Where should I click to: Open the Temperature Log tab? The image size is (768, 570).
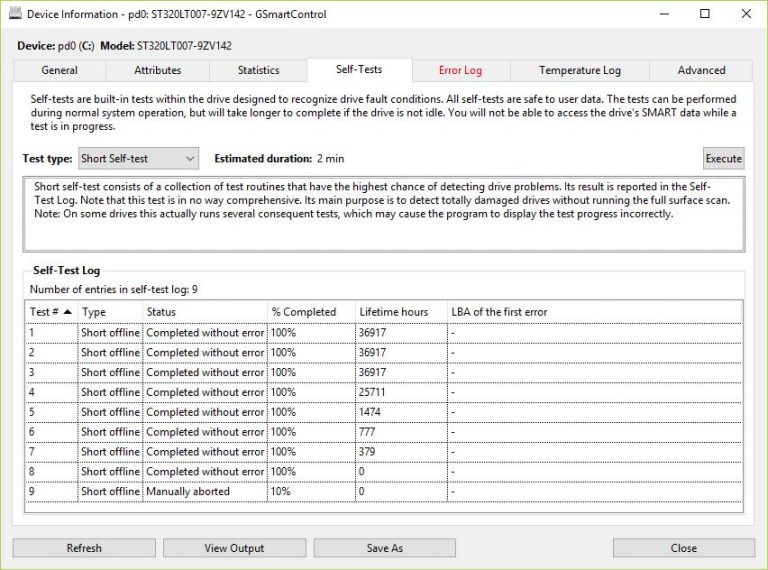(x=579, y=70)
